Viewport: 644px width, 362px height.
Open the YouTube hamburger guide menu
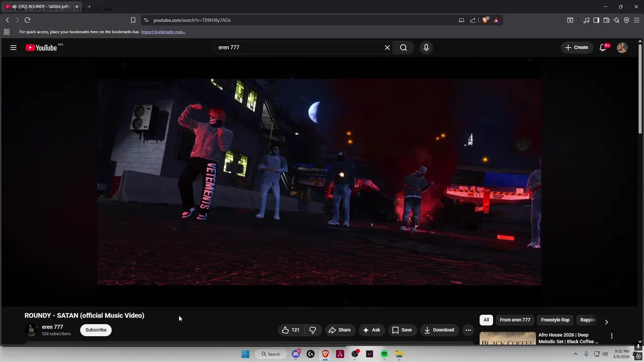13,47
